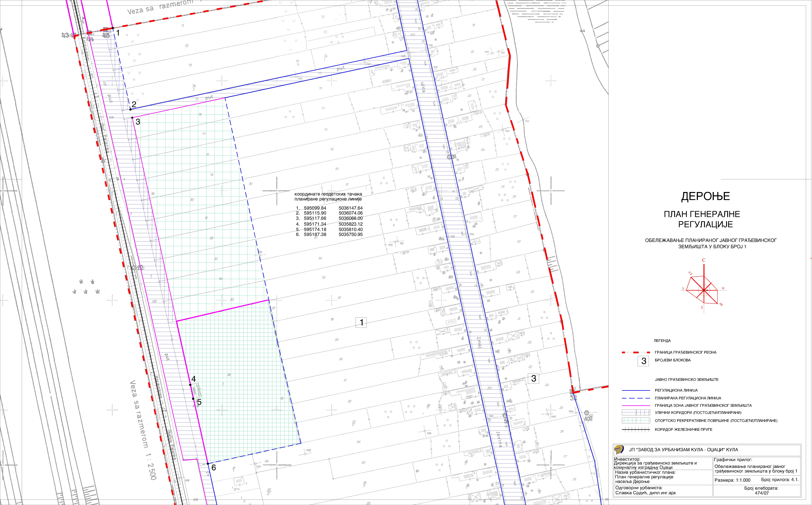This screenshot has width=812, height=505.
Task: Select the scale text "Размера: 1:1.000"
Action: tap(732, 480)
